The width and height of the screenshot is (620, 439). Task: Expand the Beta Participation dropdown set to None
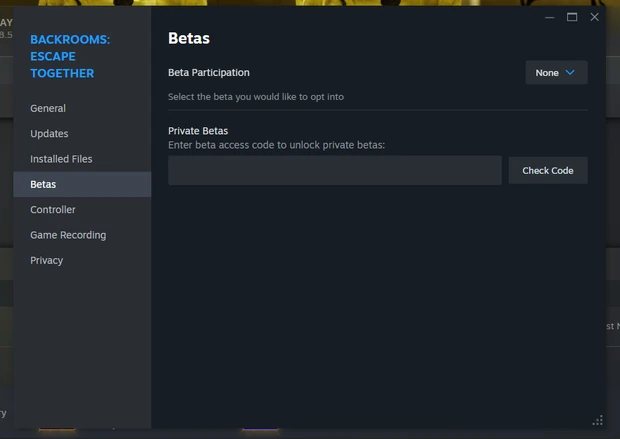pyautogui.click(x=556, y=73)
